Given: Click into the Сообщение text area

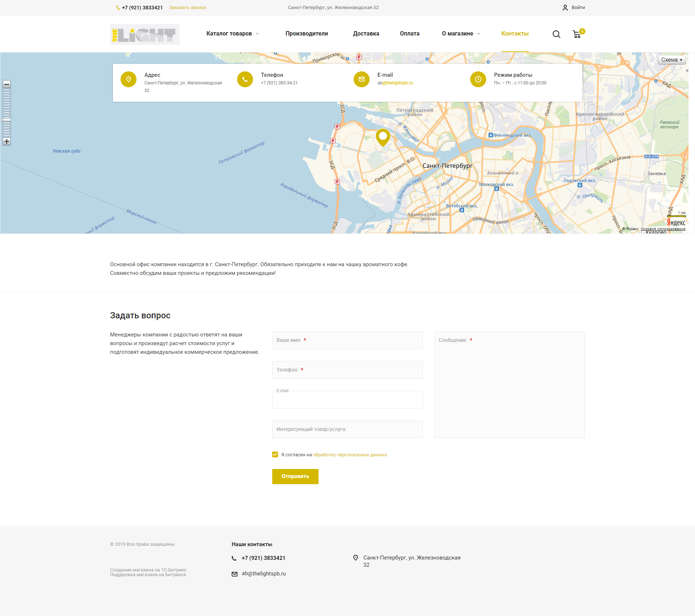Looking at the screenshot, I should (x=510, y=385).
